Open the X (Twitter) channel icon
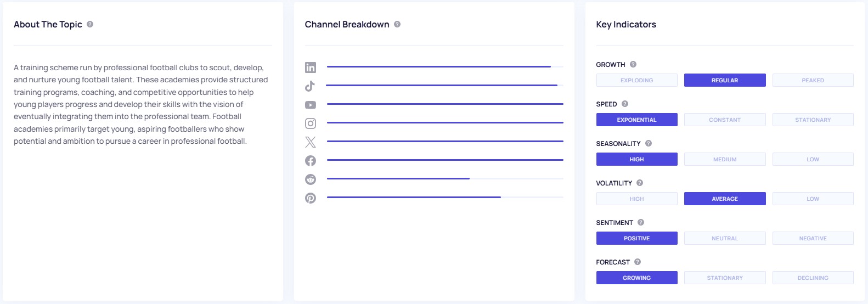 pos(311,142)
